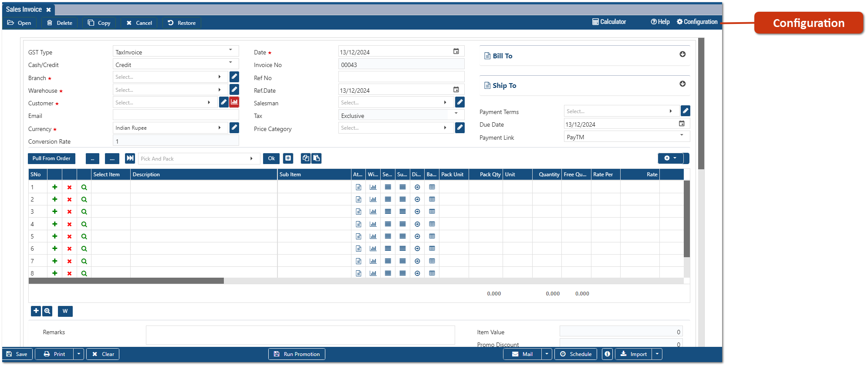Open Help from the top bar
Screen dimensions: 868x366
(x=660, y=22)
